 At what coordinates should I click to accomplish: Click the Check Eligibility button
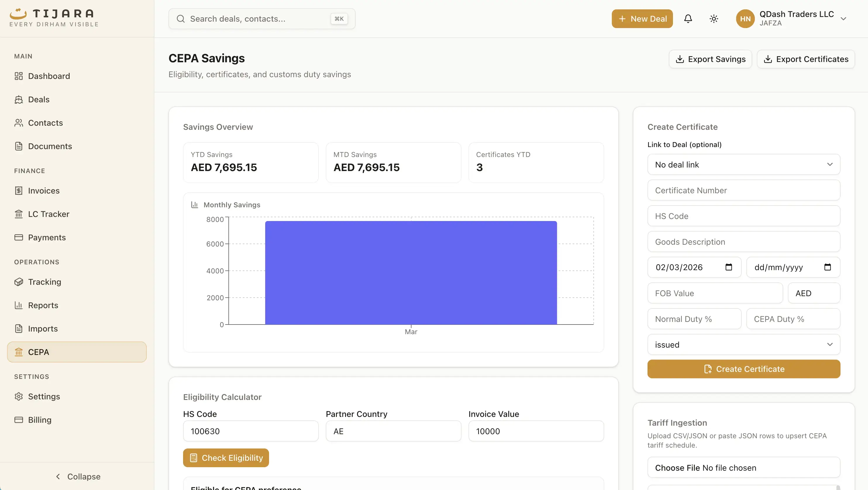coord(226,458)
